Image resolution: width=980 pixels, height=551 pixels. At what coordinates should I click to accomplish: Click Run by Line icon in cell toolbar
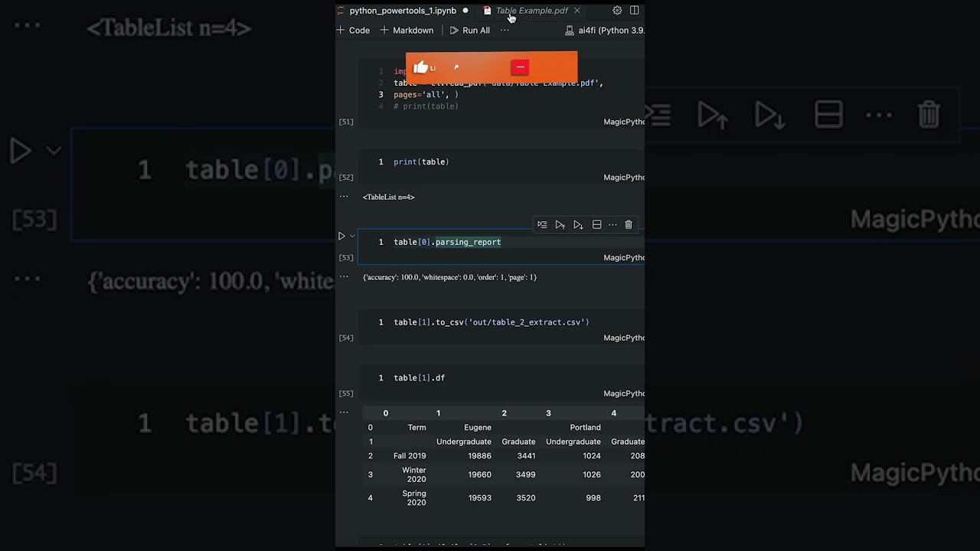point(542,224)
